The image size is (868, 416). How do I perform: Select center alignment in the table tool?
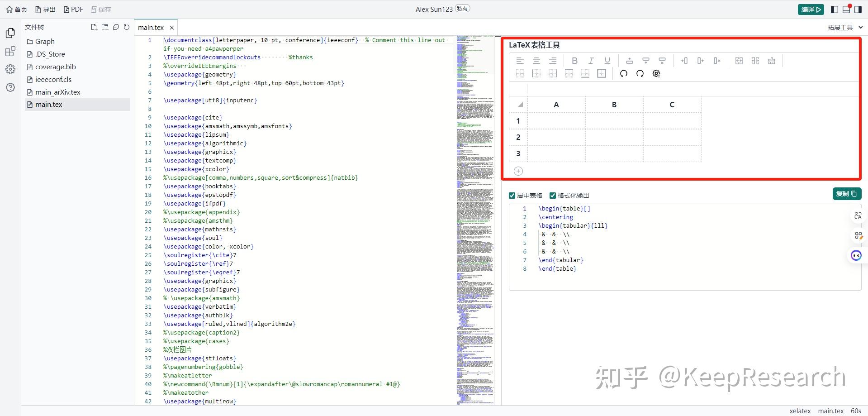click(x=536, y=61)
